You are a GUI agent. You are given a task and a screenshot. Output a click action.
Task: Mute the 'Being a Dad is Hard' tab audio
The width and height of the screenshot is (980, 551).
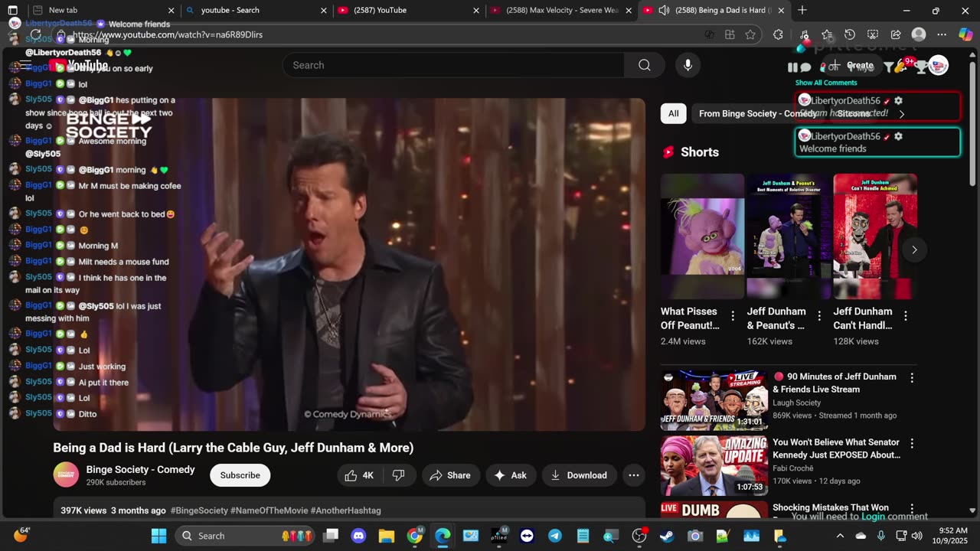pos(664,10)
